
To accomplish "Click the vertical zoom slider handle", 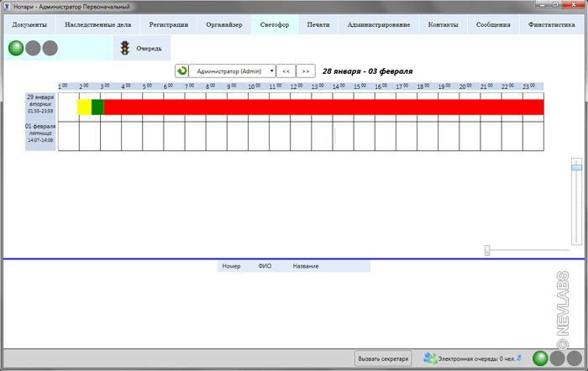I will 576,168.
